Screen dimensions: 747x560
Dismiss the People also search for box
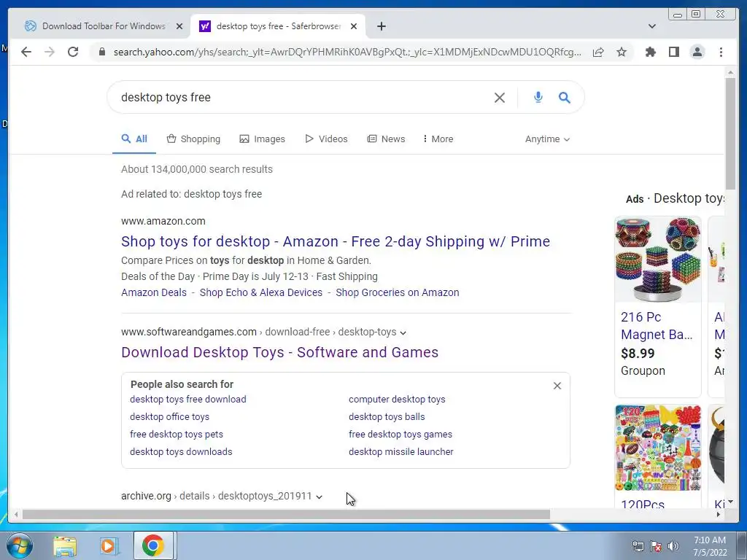click(557, 386)
